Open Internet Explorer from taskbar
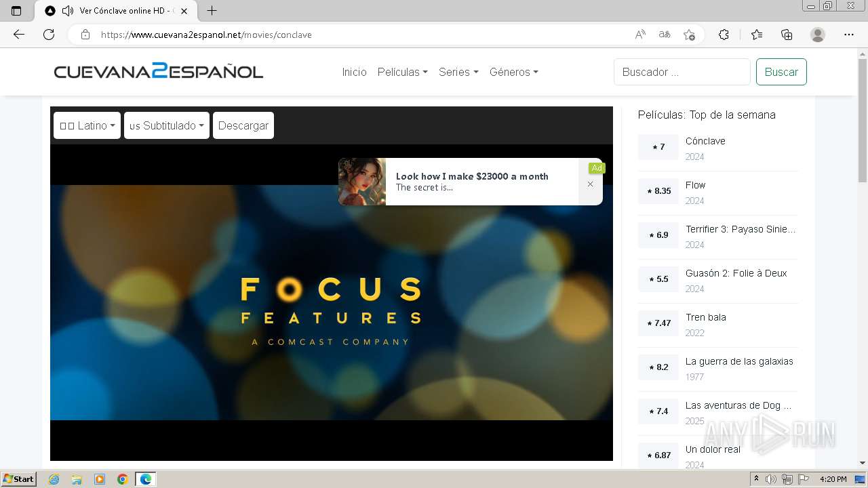868x488 pixels. click(54, 479)
